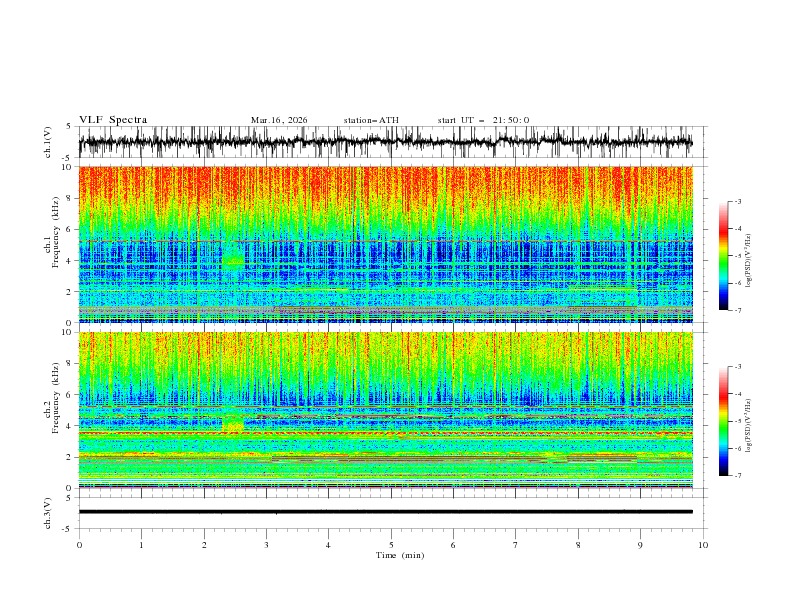Click time axis tick label '3'
The image size is (792, 612).
266,545
